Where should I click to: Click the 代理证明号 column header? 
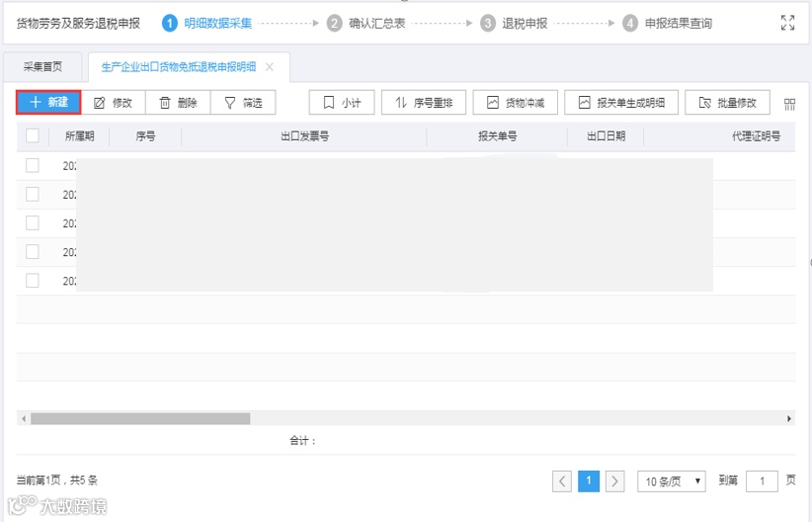(x=756, y=136)
